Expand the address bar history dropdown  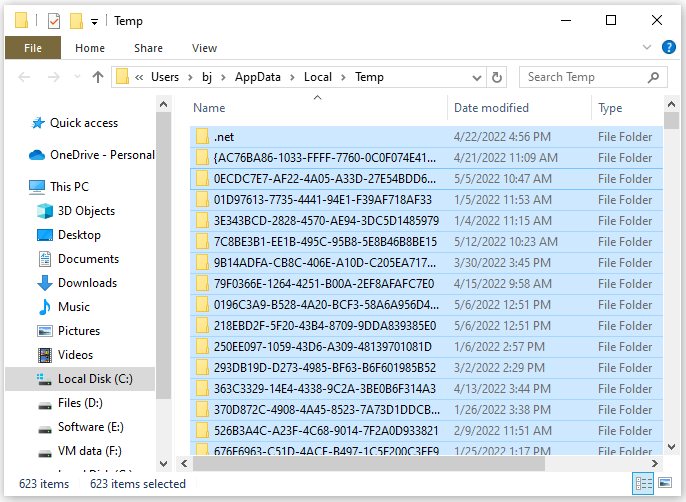[477, 78]
